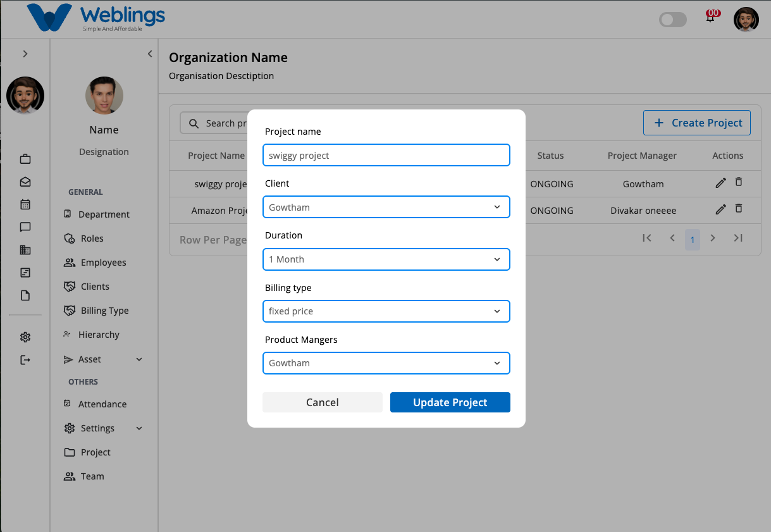Expand the Asset submenu in sidebar
771x532 pixels.
pos(139,359)
